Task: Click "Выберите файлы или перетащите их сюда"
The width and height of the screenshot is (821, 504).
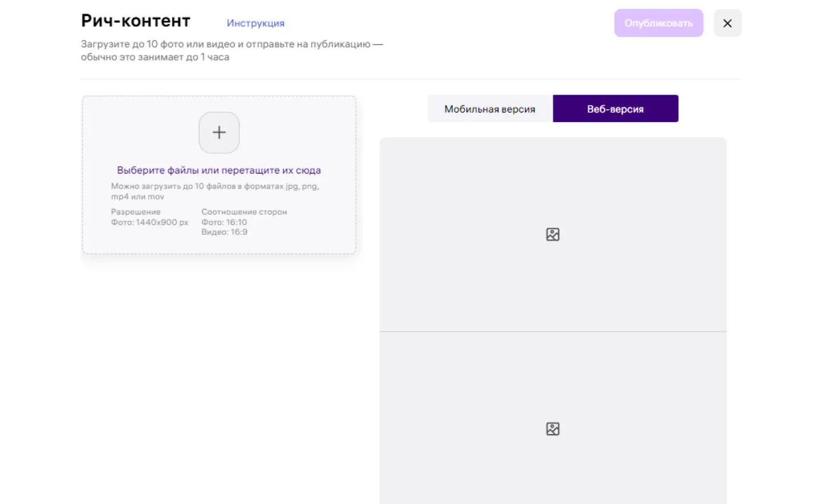Action: pyautogui.click(x=219, y=170)
